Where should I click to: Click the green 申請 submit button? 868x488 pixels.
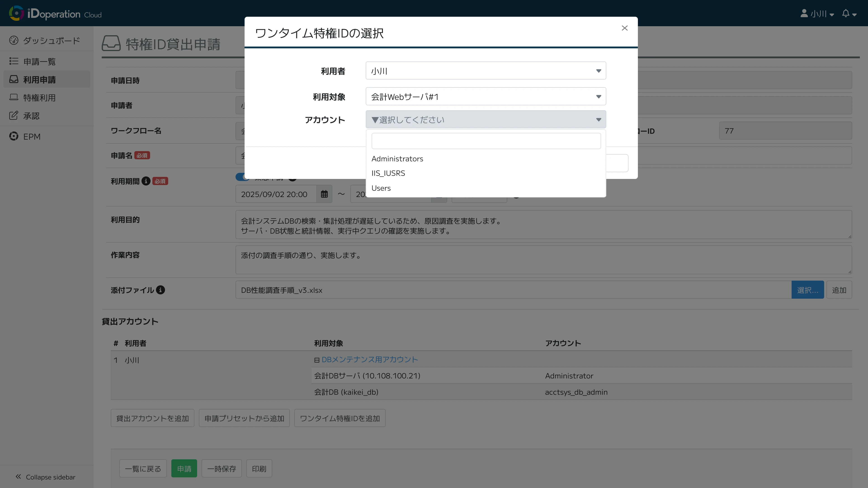(x=184, y=468)
